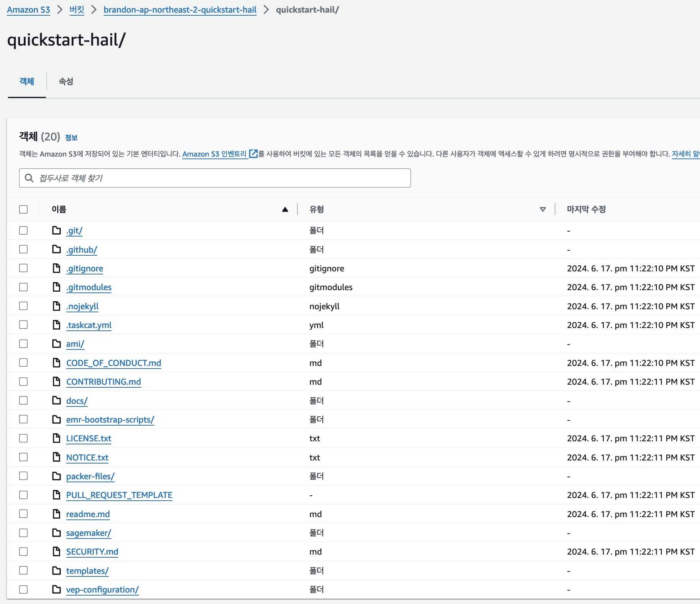This screenshot has width=700, height=604.
Task: Select the checkbox for .taskcat.yml
Action: pyautogui.click(x=23, y=325)
